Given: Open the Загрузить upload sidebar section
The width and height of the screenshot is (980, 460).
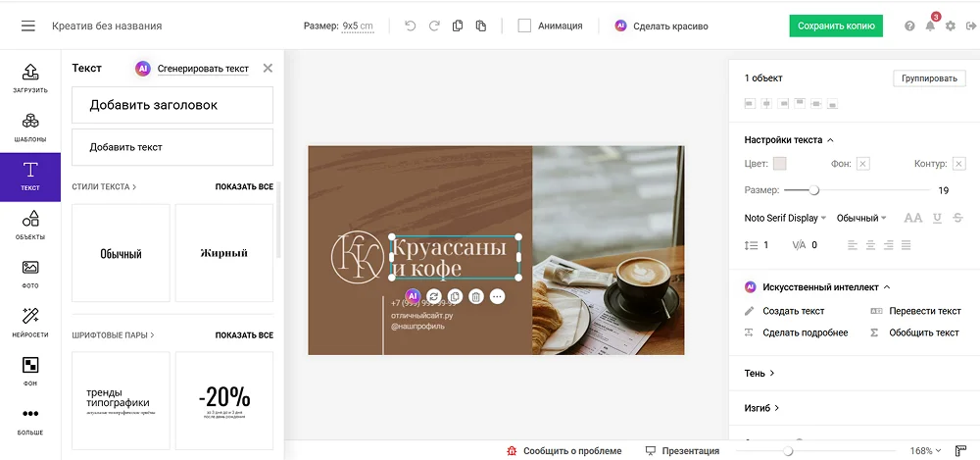Looking at the screenshot, I should (30, 77).
